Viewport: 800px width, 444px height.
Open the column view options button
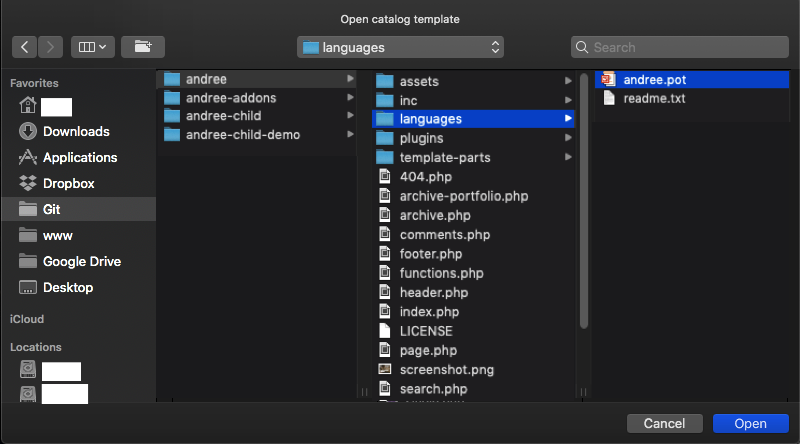(93, 47)
